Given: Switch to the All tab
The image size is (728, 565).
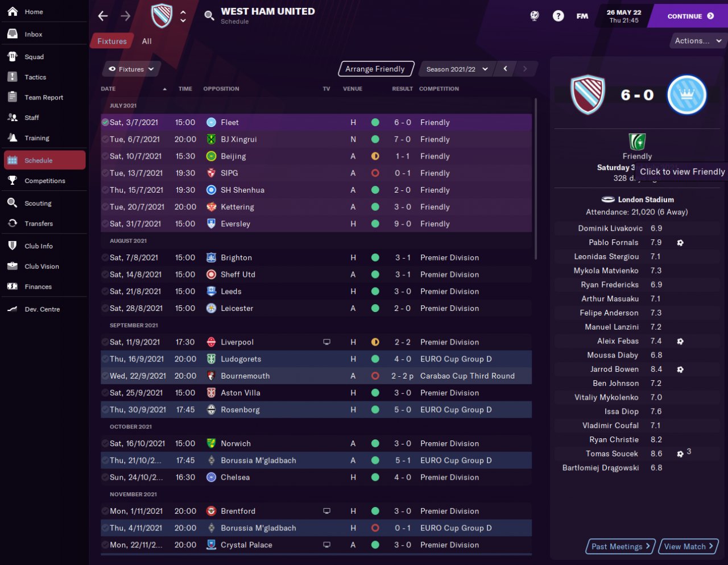Looking at the screenshot, I should [147, 41].
